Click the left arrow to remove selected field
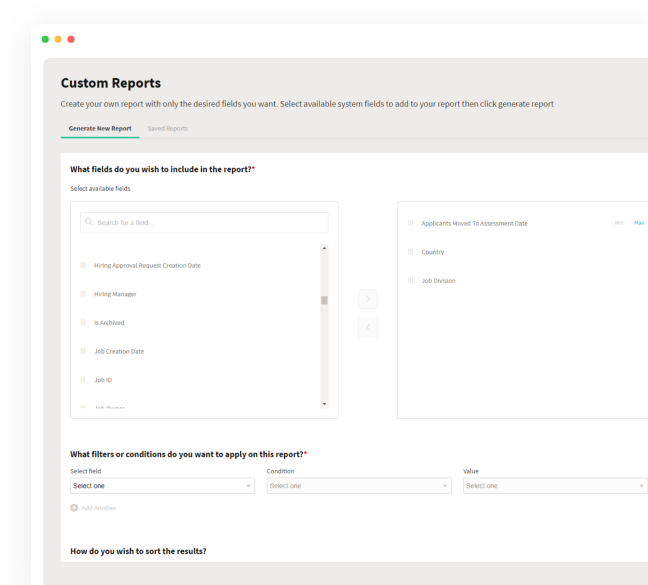648x585 pixels. click(x=368, y=328)
